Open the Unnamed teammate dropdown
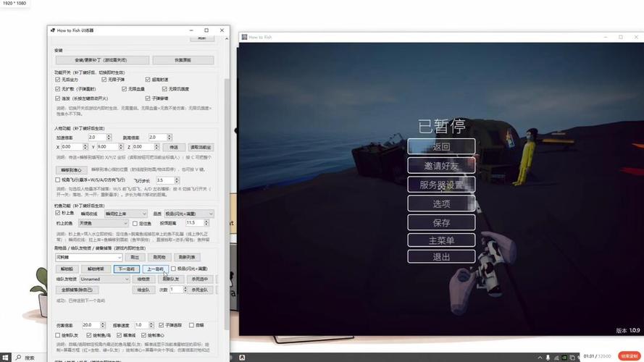Image resolution: width=644 pixels, height=362 pixels. (x=105, y=279)
